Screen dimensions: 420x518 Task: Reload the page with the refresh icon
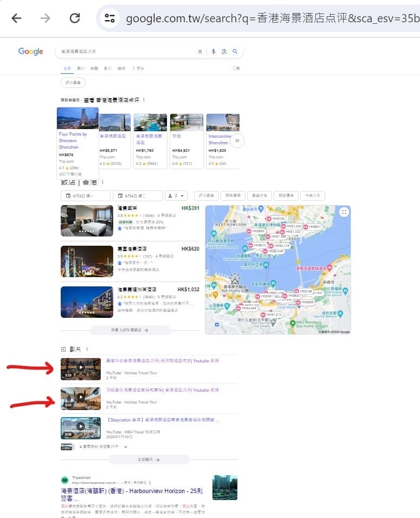click(75, 18)
